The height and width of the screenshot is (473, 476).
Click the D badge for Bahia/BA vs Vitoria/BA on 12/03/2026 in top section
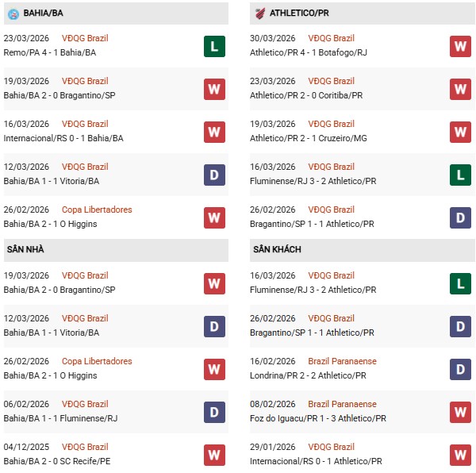click(213, 175)
